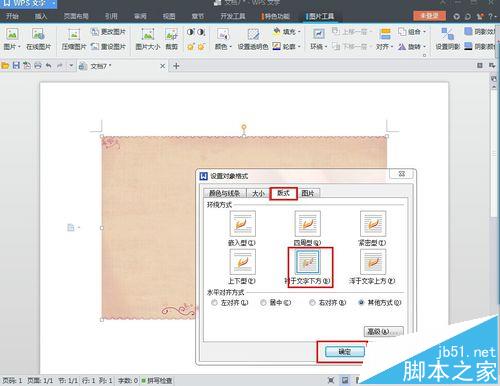500x386 pixels.
Task: Switch to the 颜色与线条 dialog tab
Action: coord(224,193)
